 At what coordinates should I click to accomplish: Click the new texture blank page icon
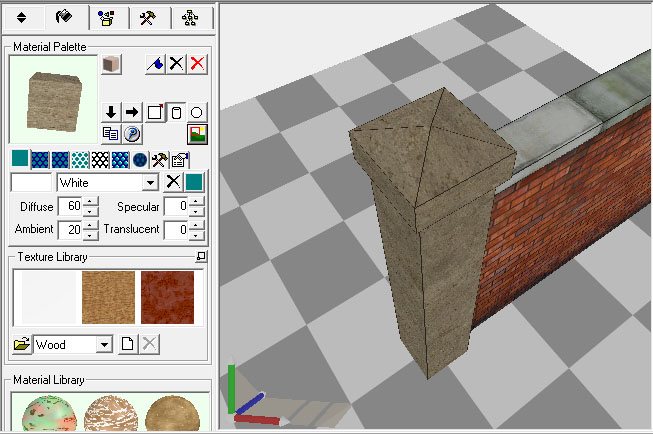point(128,345)
